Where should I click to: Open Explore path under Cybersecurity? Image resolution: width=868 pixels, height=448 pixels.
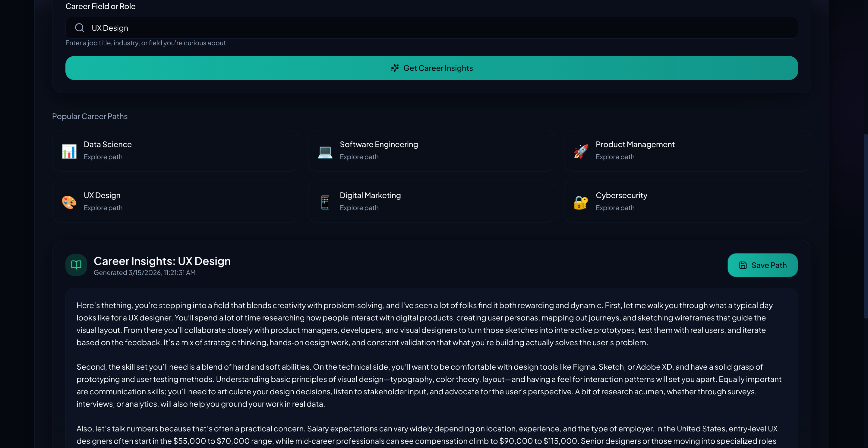[x=615, y=208]
